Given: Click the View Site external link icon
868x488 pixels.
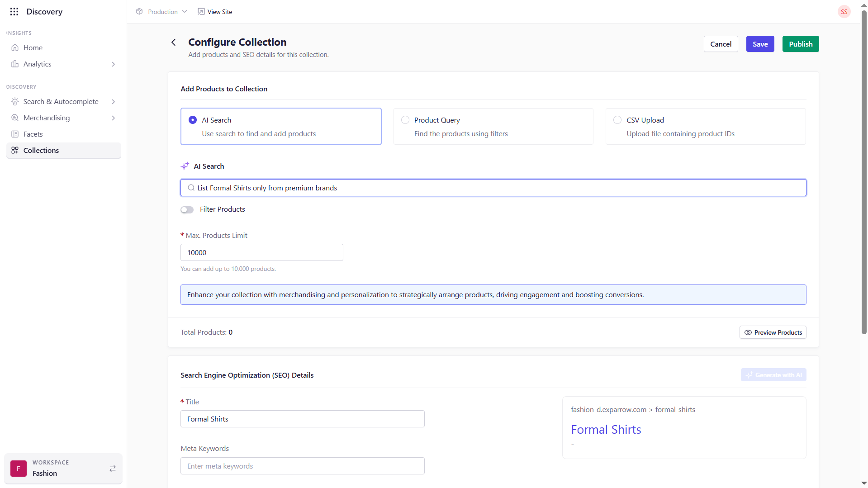Looking at the screenshot, I should click(201, 12).
